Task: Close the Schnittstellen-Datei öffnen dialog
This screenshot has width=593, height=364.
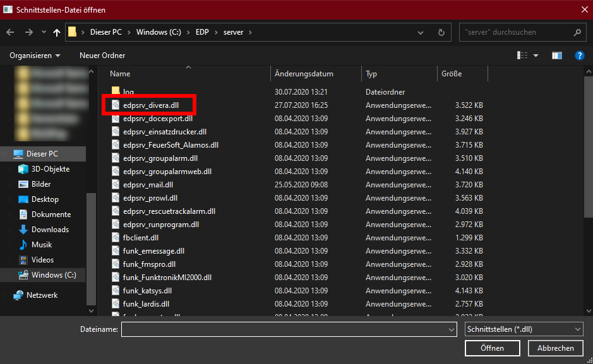Action: (584, 10)
